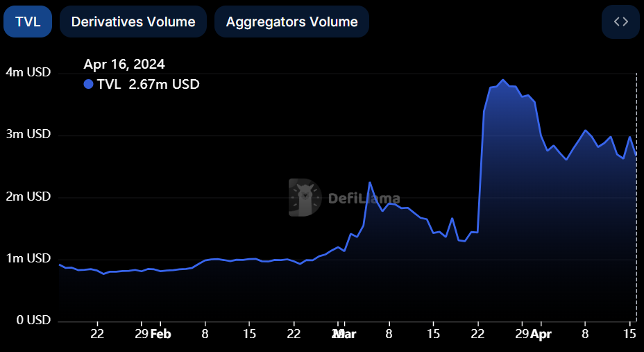Click the Feb label on the time axis

[x=160, y=335]
